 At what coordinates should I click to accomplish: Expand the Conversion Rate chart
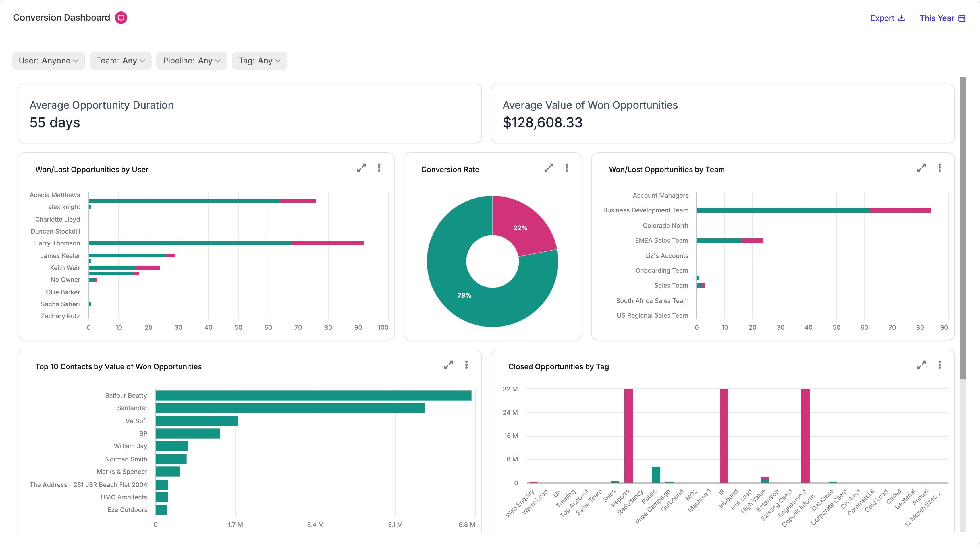[x=549, y=168]
